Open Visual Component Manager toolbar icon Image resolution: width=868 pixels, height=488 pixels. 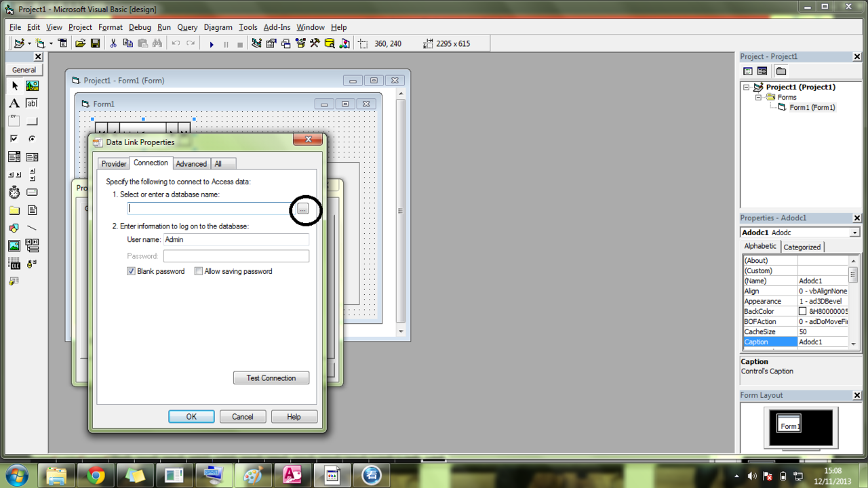[x=344, y=43]
